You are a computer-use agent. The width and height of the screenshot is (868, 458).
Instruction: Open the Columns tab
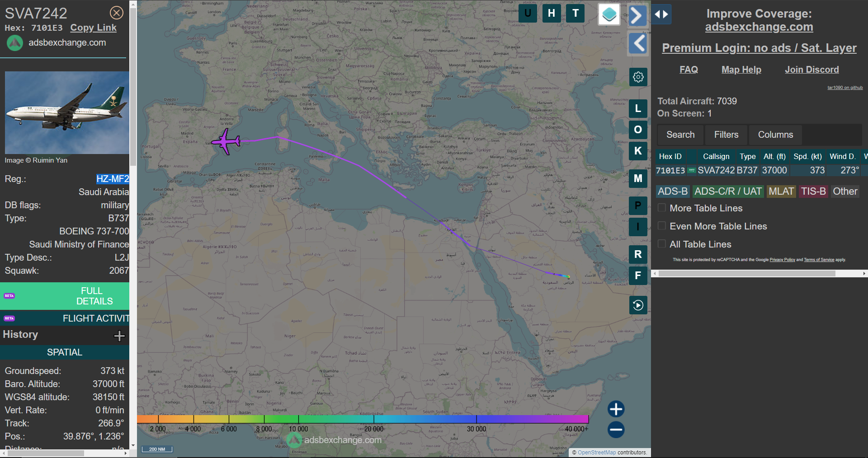775,135
